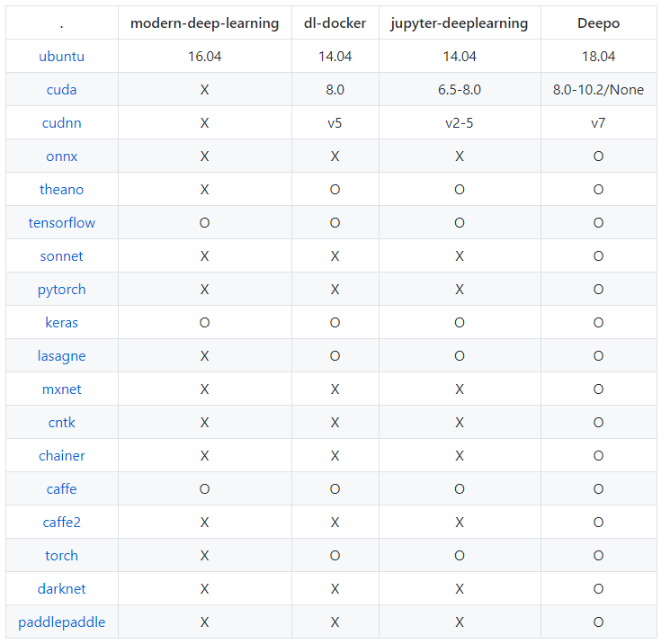The height and width of the screenshot is (644, 670).
Task: Select the 16.04 ubuntu version cell
Action: coord(205,57)
